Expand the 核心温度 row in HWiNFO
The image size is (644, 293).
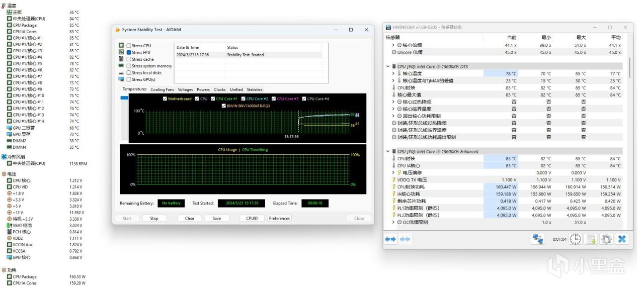393,73
